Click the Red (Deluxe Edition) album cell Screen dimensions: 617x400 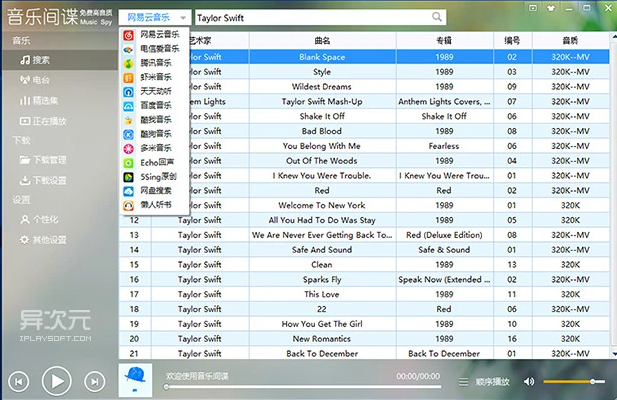coord(444,235)
